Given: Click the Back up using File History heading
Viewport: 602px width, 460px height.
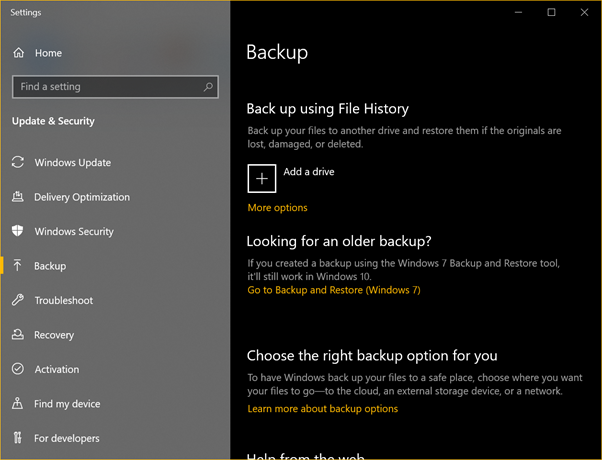Looking at the screenshot, I should [x=327, y=109].
